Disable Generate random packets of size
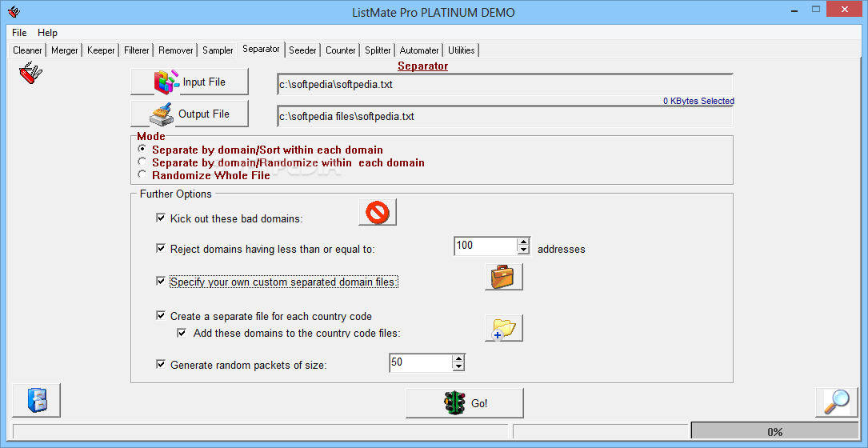Viewport: 868px width, 448px height. pos(161,364)
